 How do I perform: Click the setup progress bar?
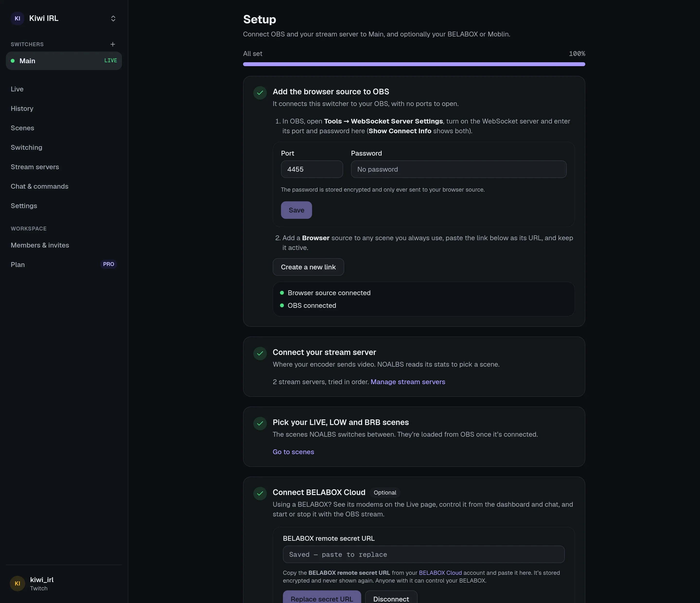pos(414,64)
